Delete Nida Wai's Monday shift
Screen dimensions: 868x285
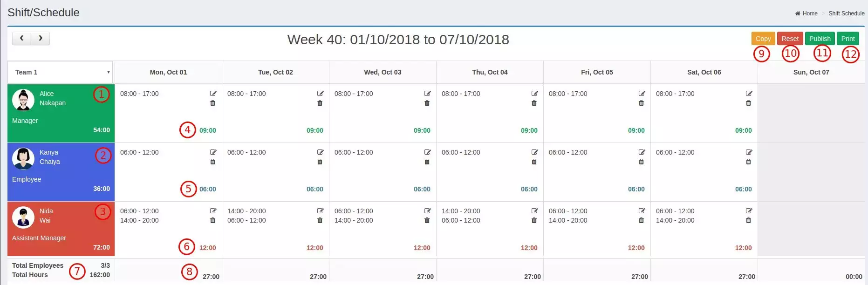pos(213,220)
